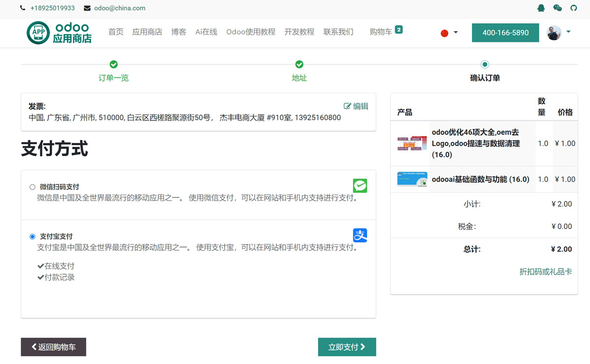The height and width of the screenshot is (364, 590).
Task: Go to 首页 in the navigation menu
Action: click(116, 32)
